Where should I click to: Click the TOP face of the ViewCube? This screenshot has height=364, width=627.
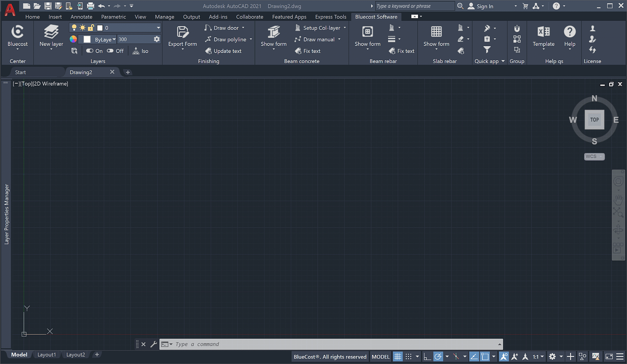point(594,120)
